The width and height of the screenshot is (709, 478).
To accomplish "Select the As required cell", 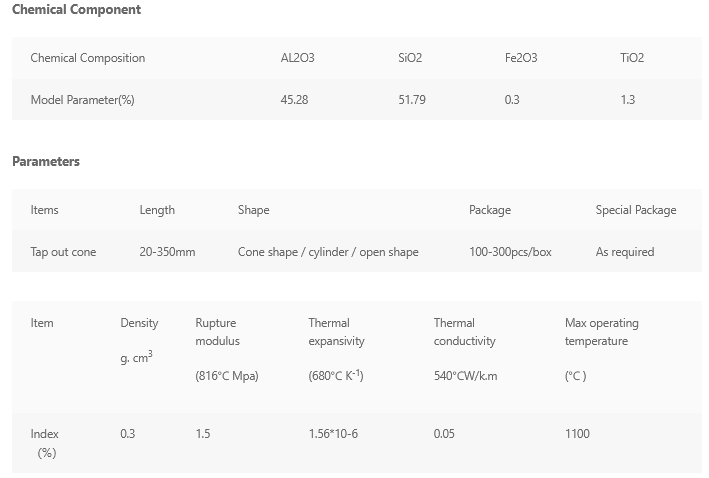I will coord(625,252).
